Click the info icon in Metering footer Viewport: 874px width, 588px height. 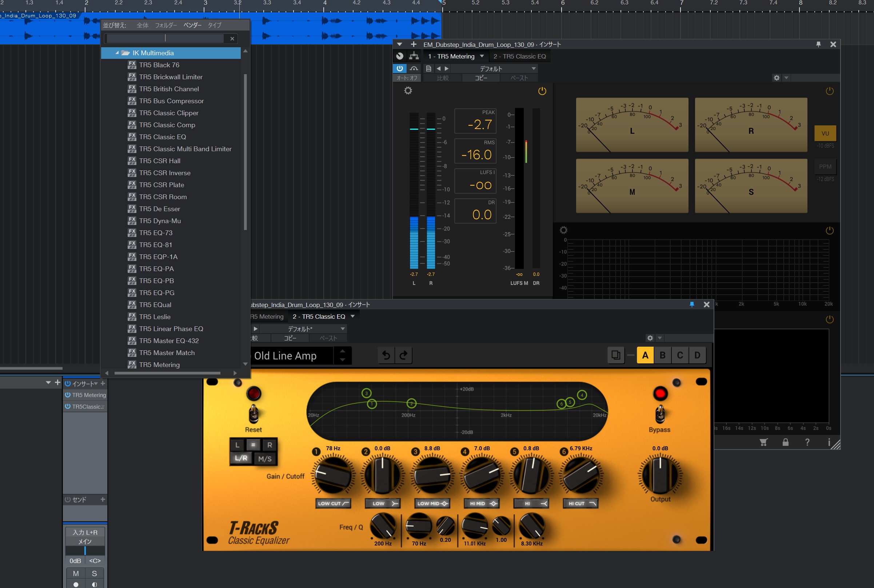[829, 443]
